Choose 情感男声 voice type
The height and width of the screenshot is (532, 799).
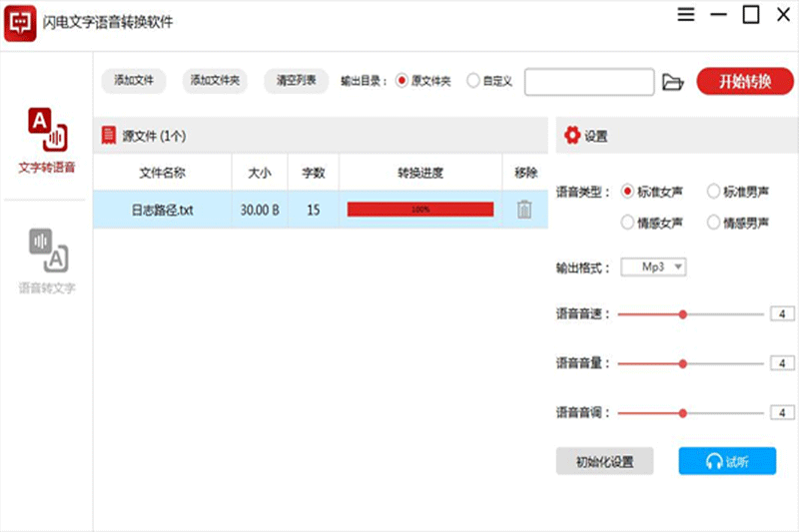[x=713, y=223]
